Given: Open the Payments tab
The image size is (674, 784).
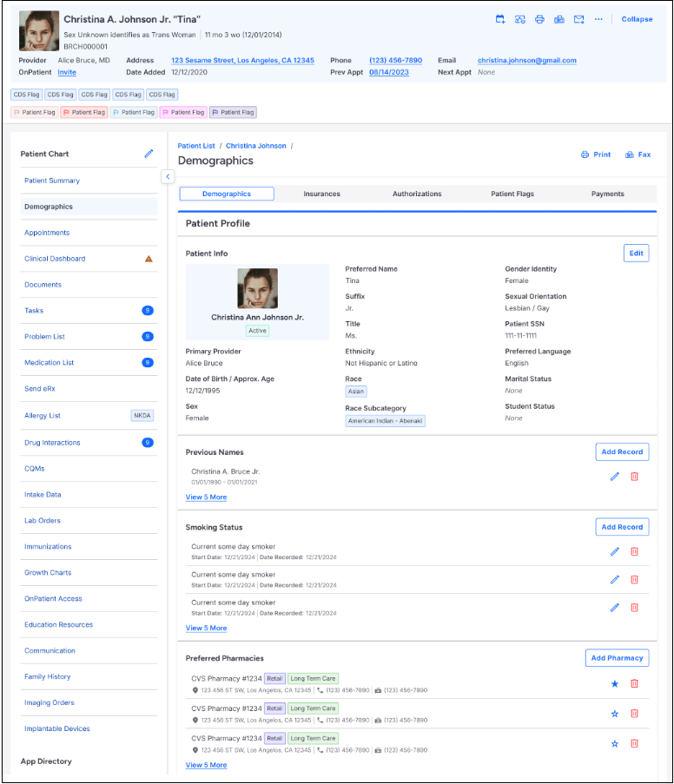Looking at the screenshot, I should 607,194.
